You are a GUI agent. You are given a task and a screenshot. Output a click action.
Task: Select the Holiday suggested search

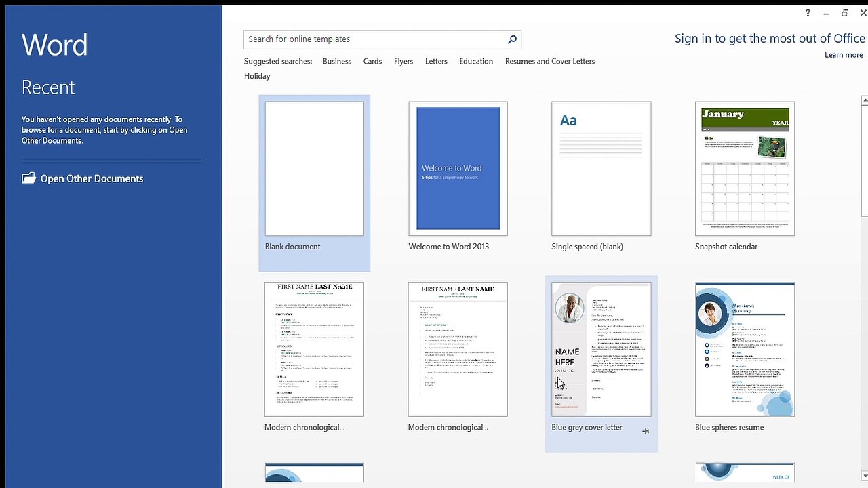[257, 76]
